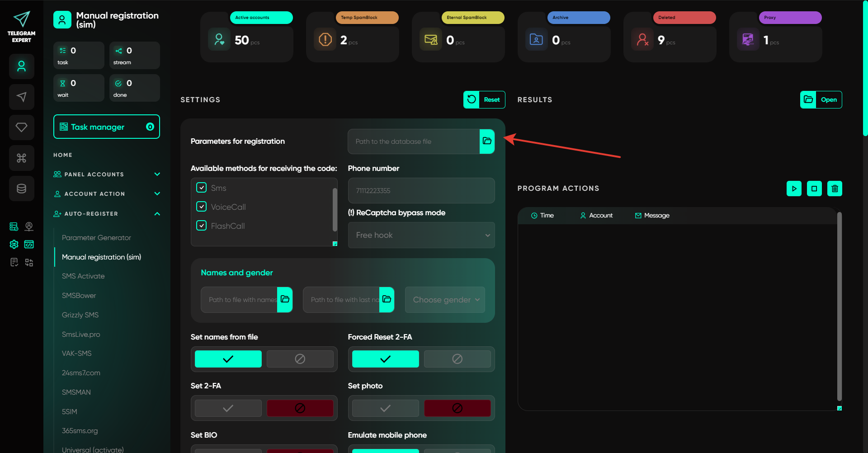Browse for file with names
This screenshot has height=453, width=868.
(285, 299)
